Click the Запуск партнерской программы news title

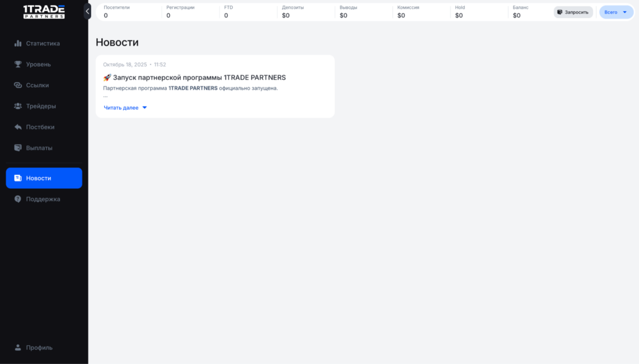[199, 77]
